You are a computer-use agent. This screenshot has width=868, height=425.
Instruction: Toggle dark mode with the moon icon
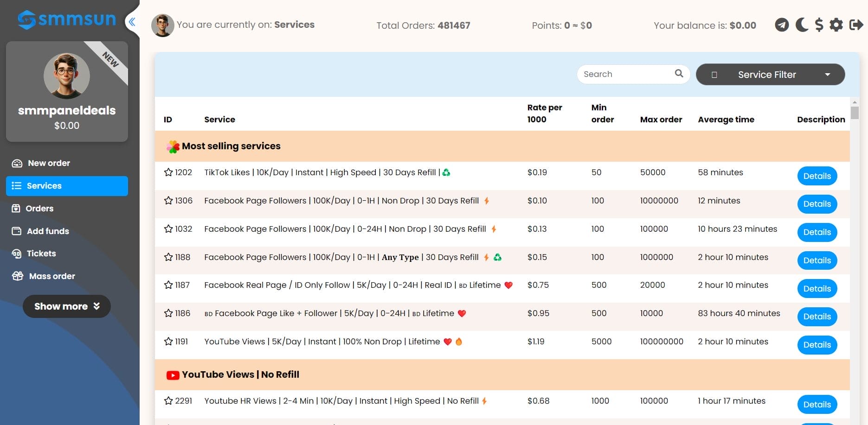coord(801,25)
